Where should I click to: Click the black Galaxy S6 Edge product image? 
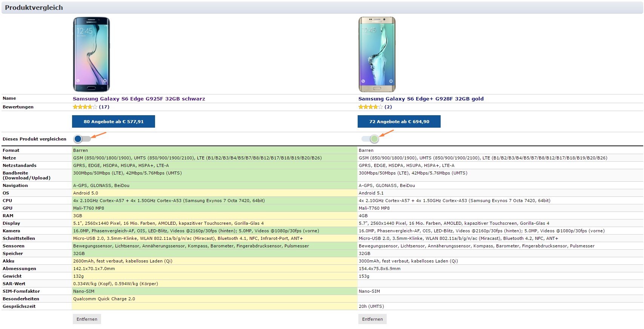point(91,54)
